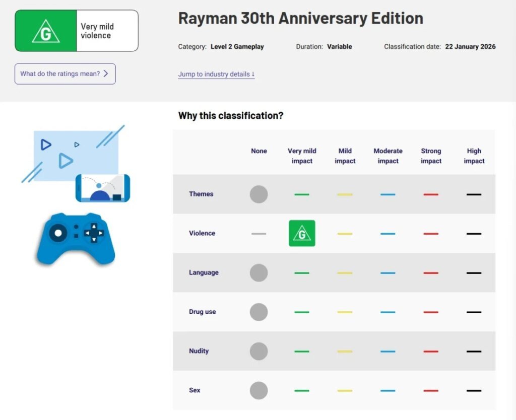Click the grey None circle for Language
Image resolution: width=516 pixels, height=420 pixels.
pyautogui.click(x=259, y=273)
